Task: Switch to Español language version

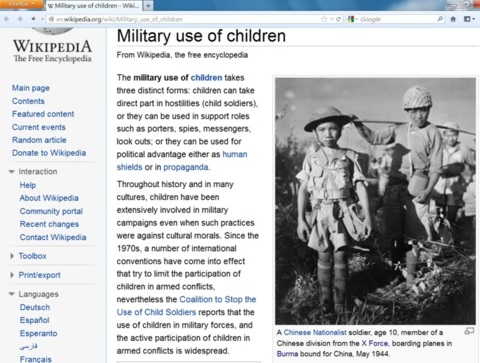Action: coord(34,320)
